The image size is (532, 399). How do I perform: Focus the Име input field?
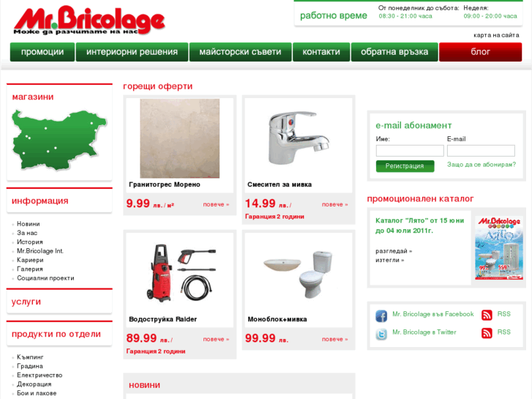click(x=410, y=150)
